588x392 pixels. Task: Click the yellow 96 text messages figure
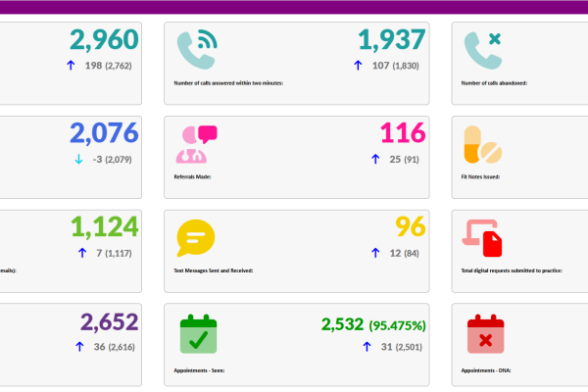[x=410, y=227]
